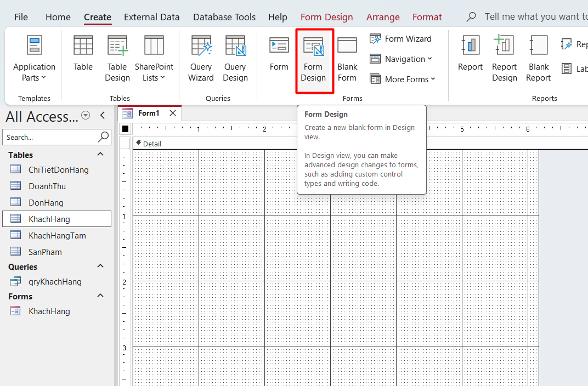Switch to the External Data tab
The image size is (588, 386).
[x=151, y=17]
